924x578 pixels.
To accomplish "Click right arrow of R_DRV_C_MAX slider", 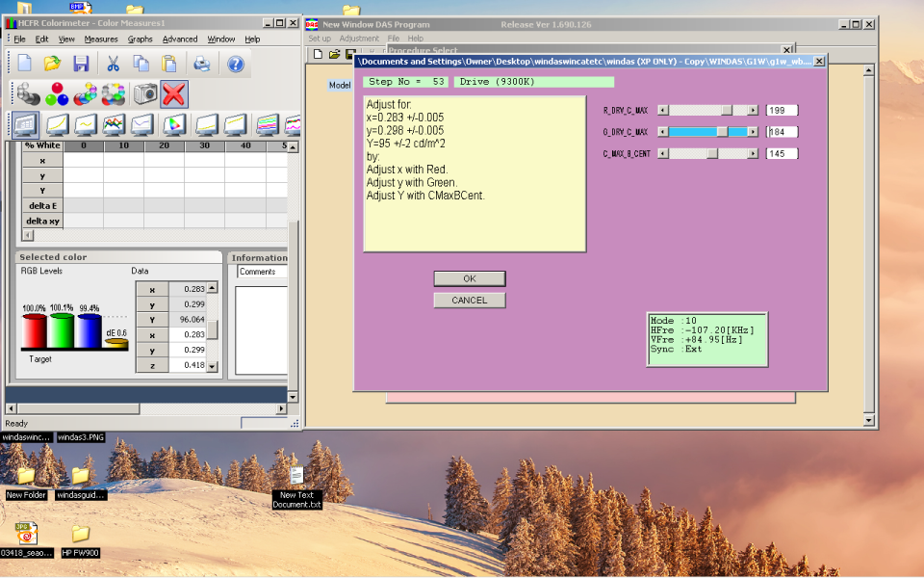I will tap(753, 111).
